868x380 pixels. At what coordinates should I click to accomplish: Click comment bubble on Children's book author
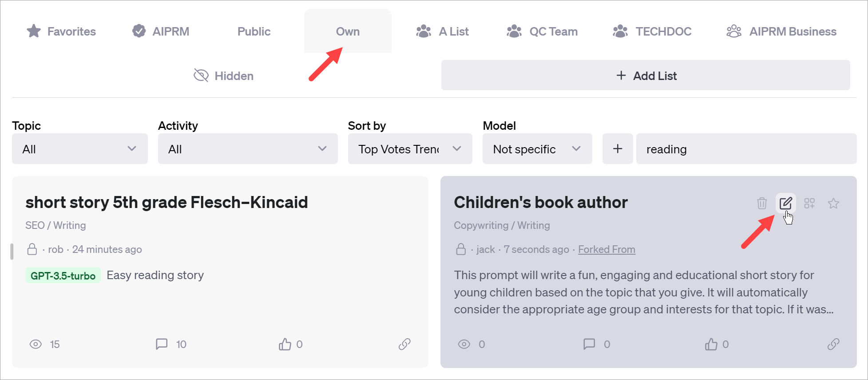(589, 344)
